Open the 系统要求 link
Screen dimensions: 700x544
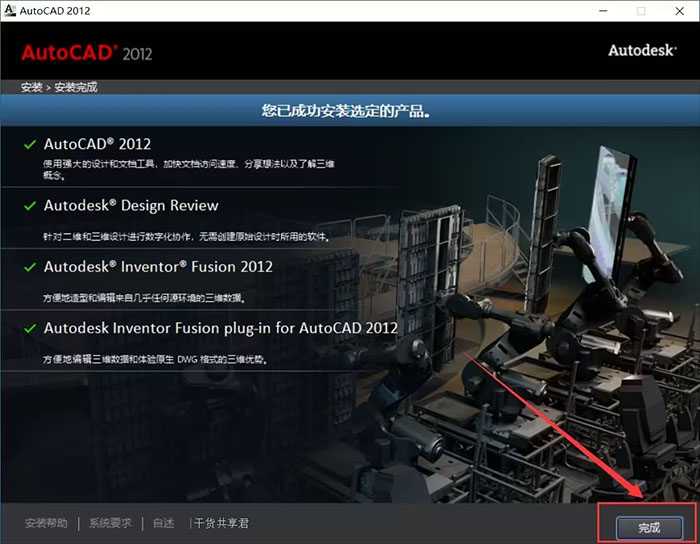(110, 523)
